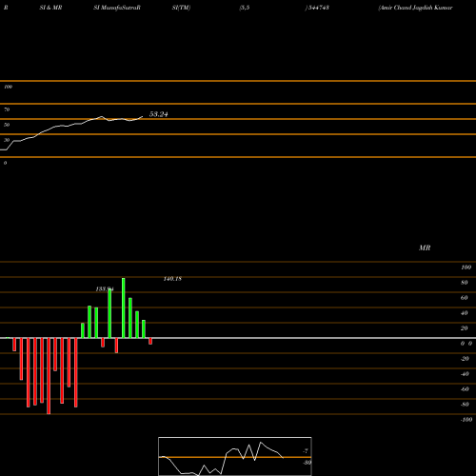Click the Amir Chand Jagdish Kumar title
Viewport: 476px width, 476px height.
[x=415, y=8]
